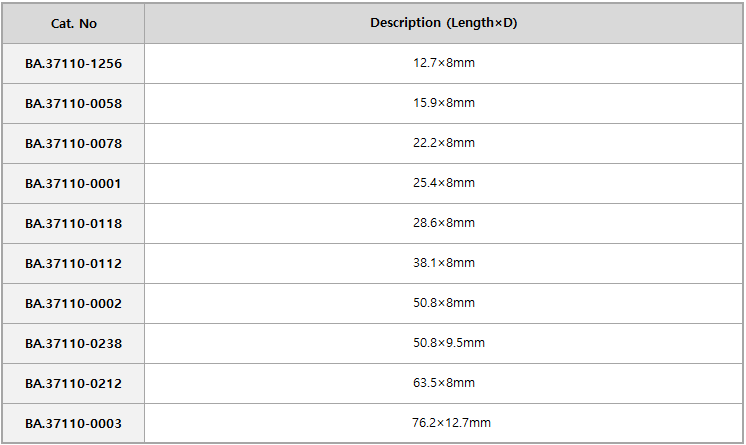Click the Cat. No column header
This screenshot has width=746, height=445.
pyautogui.click(x=74, y=23)
